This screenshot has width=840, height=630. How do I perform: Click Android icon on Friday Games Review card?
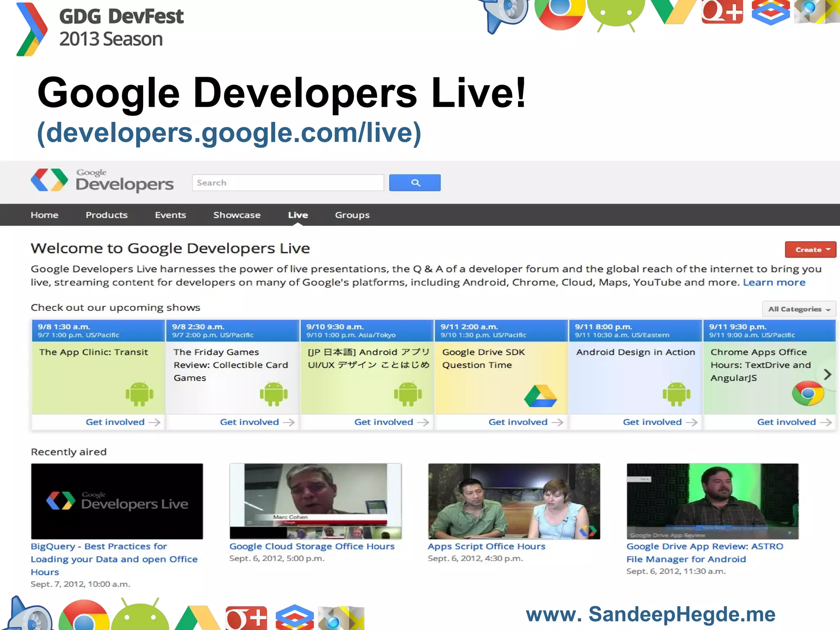[x=274, y=394]
